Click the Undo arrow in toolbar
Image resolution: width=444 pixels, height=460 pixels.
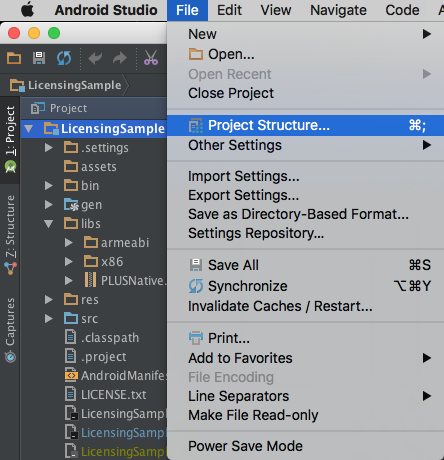click(x=95, y=58)
